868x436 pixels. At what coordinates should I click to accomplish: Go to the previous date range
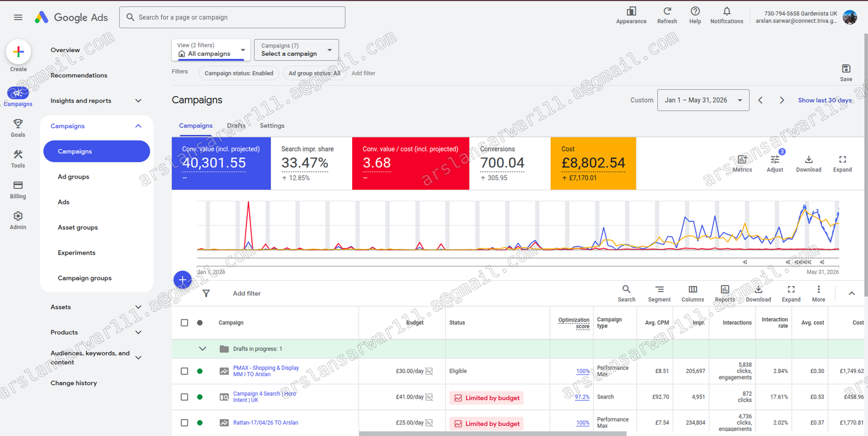tap(760, 100)
